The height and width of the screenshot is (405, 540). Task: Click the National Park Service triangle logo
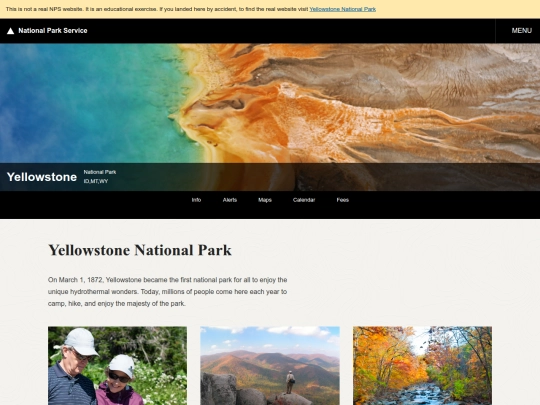[10, 31]
